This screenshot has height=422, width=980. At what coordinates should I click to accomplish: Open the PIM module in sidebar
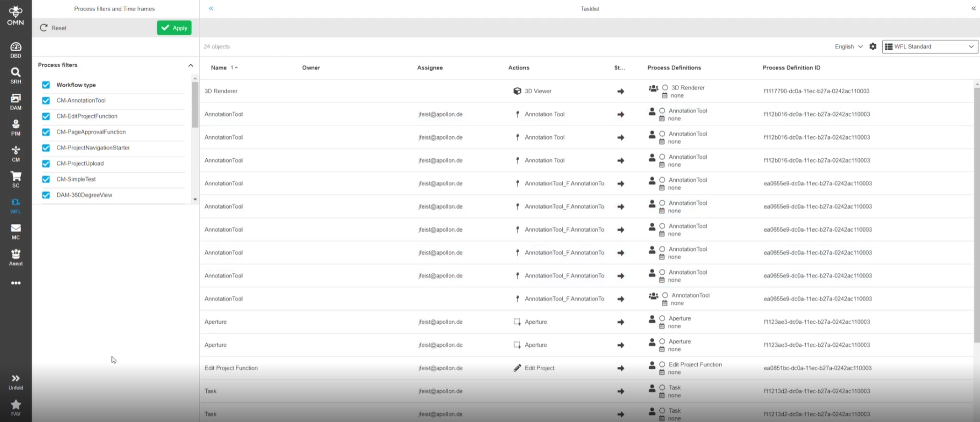tap(15, 127)
